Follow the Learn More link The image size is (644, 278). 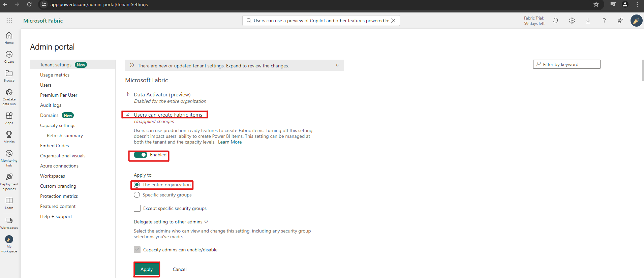(x=230, y=142)
